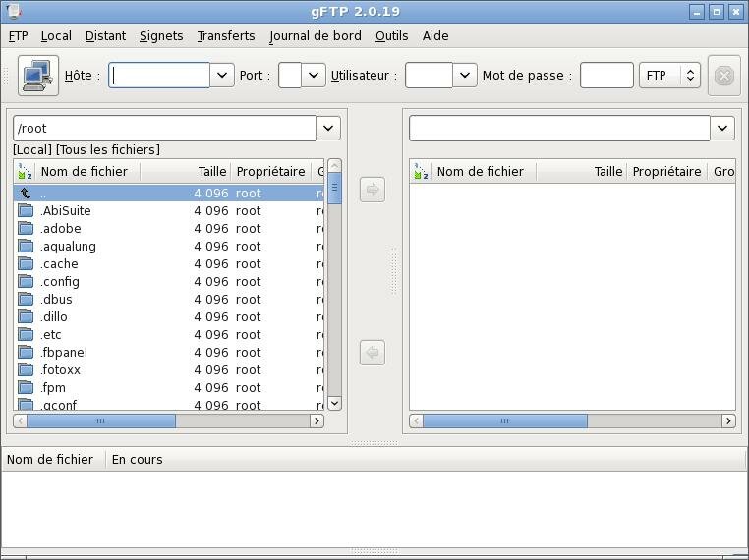The image size is (749, 560).
Task: Click the .etc folder icon
Action: pyautogui.click(x=26, y=334)
